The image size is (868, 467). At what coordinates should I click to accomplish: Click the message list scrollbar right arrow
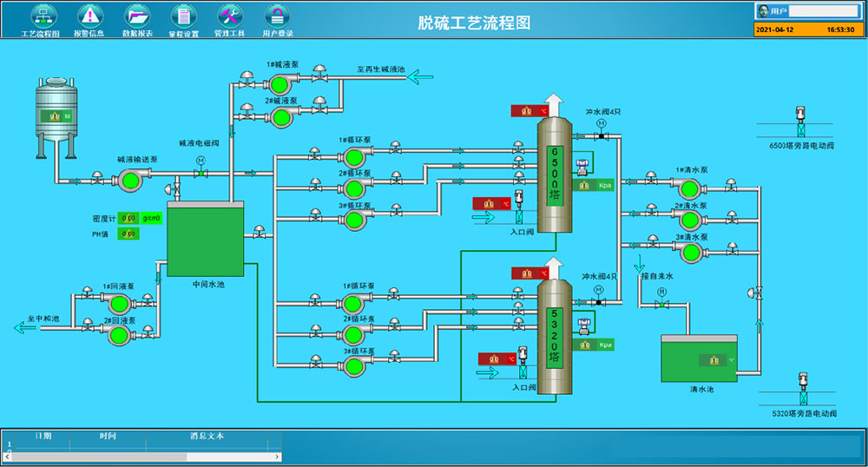pos(278,457)
